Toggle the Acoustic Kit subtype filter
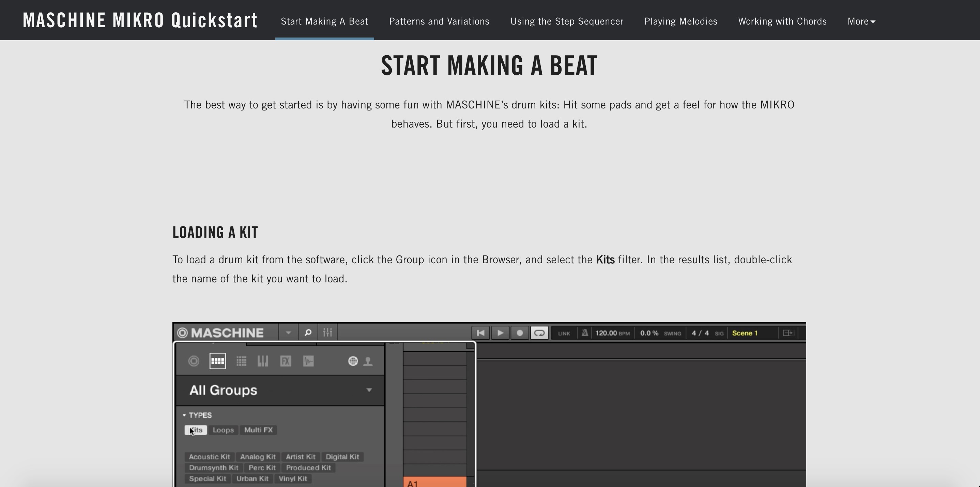 point(209,457)
